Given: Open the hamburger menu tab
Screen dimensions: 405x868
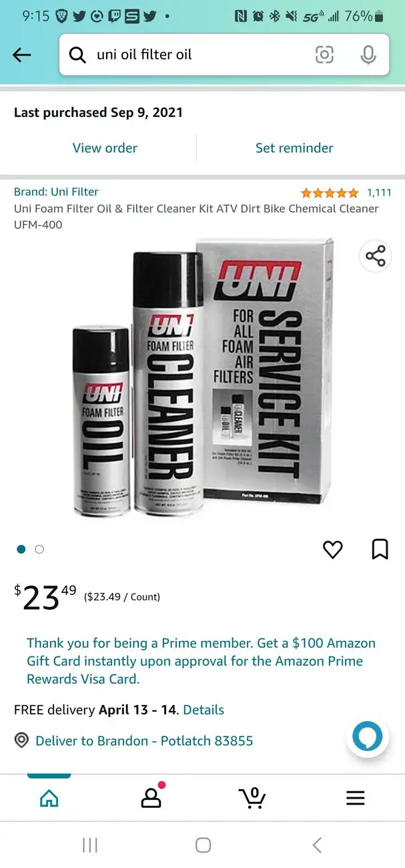Looking at the screenshot, I should [x=355, y=798].
